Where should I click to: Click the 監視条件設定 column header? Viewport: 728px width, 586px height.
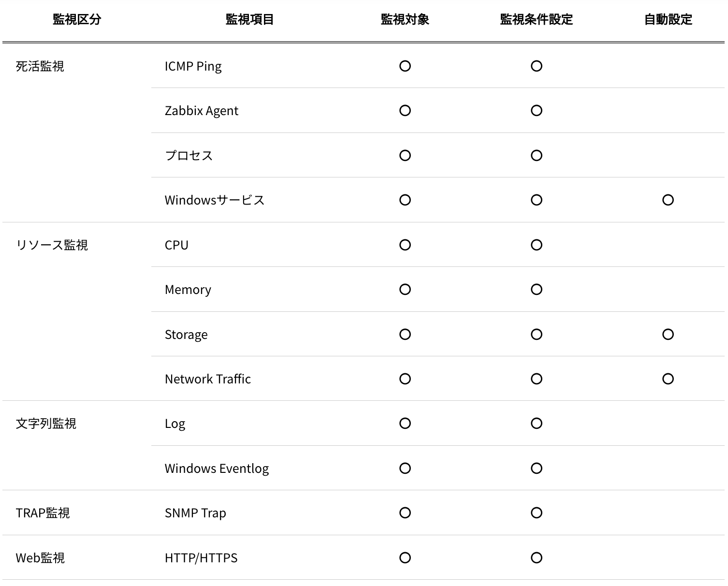click(537, 19)
